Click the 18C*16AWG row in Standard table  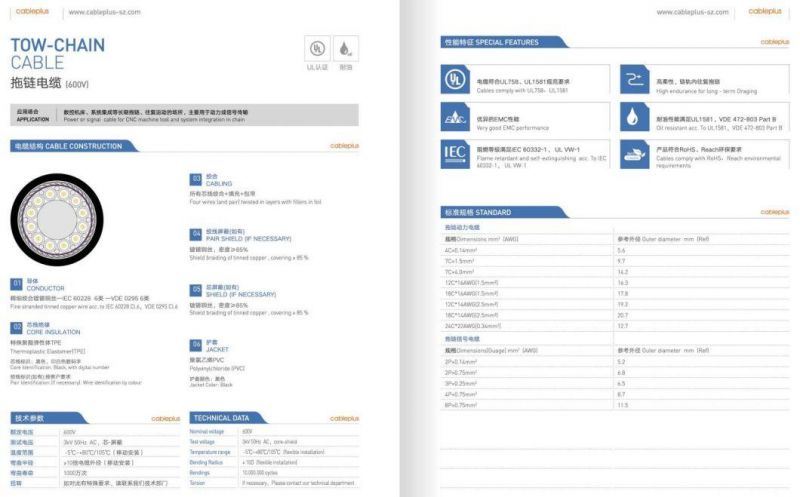[615, 293]
